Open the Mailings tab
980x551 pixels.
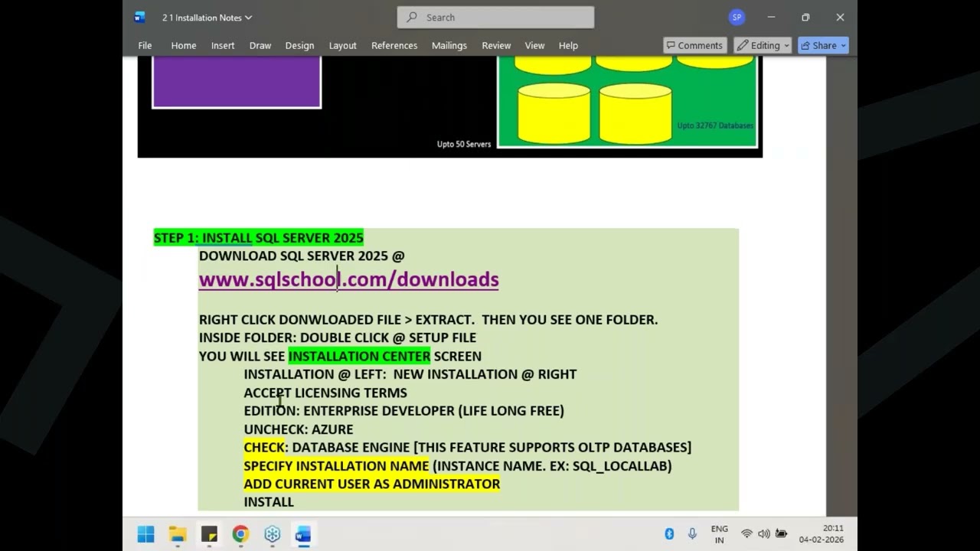click(449, 45)
